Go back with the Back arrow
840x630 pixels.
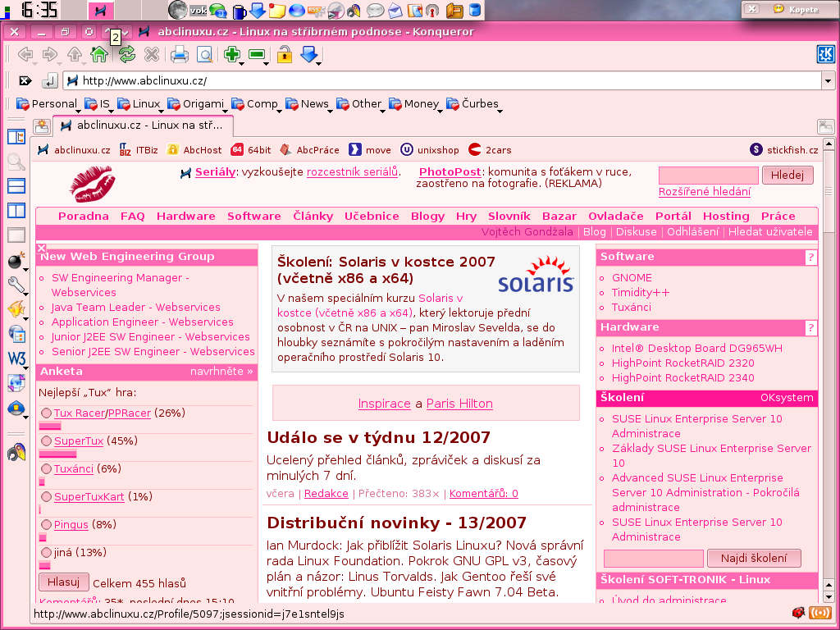coord(25,54)
